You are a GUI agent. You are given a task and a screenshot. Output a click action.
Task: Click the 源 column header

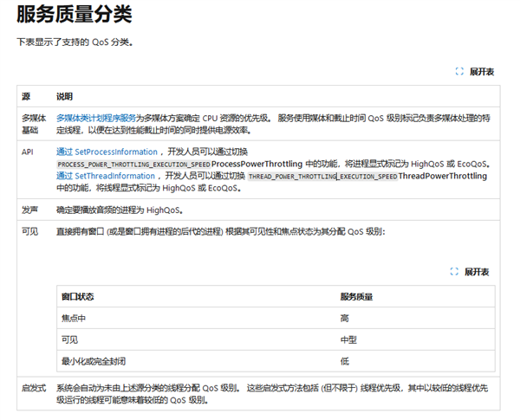pyautogui.click(x=26, y=95)
